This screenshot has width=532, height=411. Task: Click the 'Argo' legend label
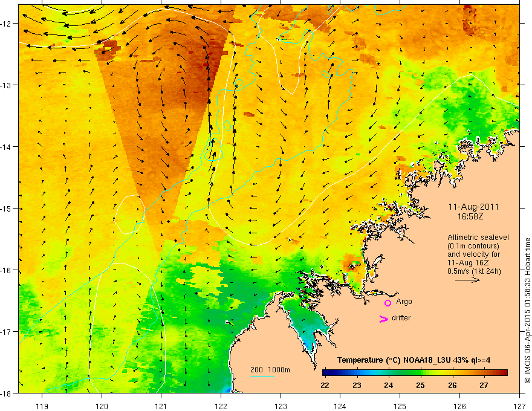point(404,302)
